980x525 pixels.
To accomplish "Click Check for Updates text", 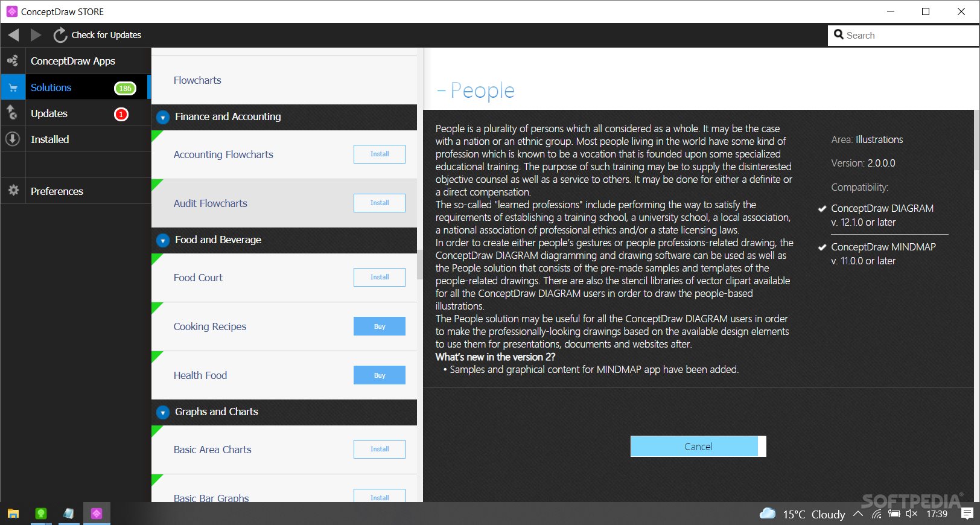I will point(106,35).
